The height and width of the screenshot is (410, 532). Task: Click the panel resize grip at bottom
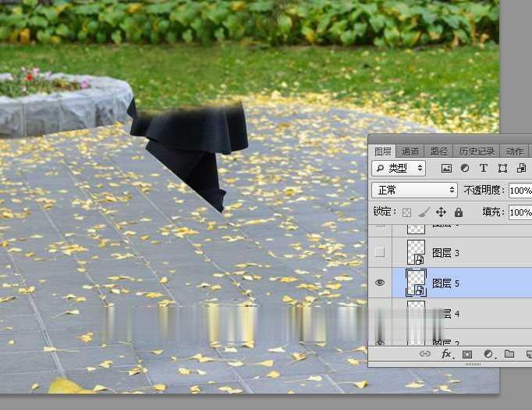[473, 364]
